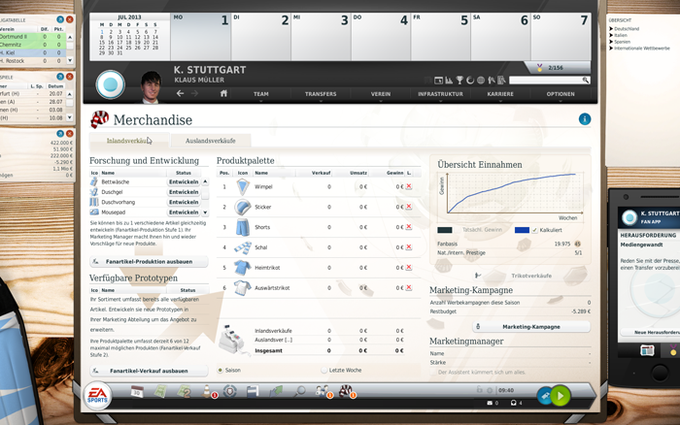Open the merchandise scarf icon in bottom toolbar
680x425 pixels.
click(346, 391)
